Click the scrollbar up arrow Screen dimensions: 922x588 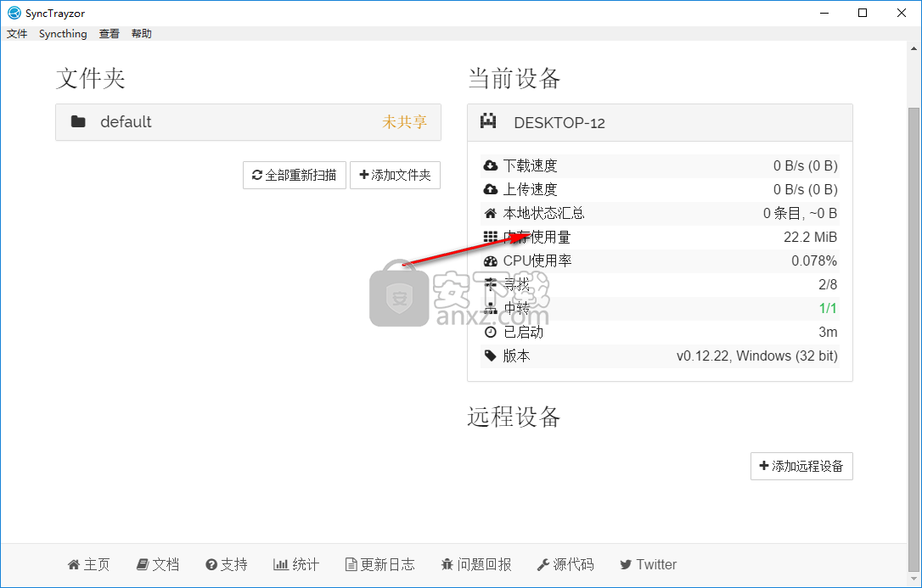[x=914, y=48]
